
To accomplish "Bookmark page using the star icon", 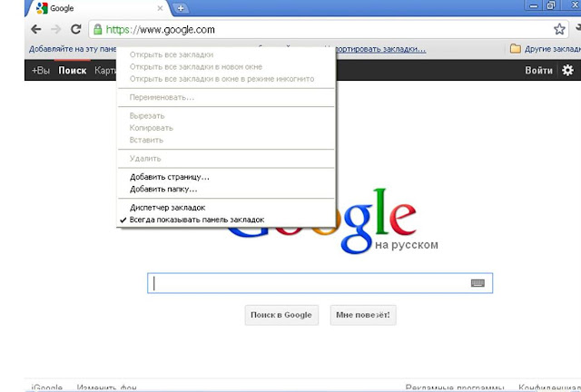I will click(x=559, y=29).
